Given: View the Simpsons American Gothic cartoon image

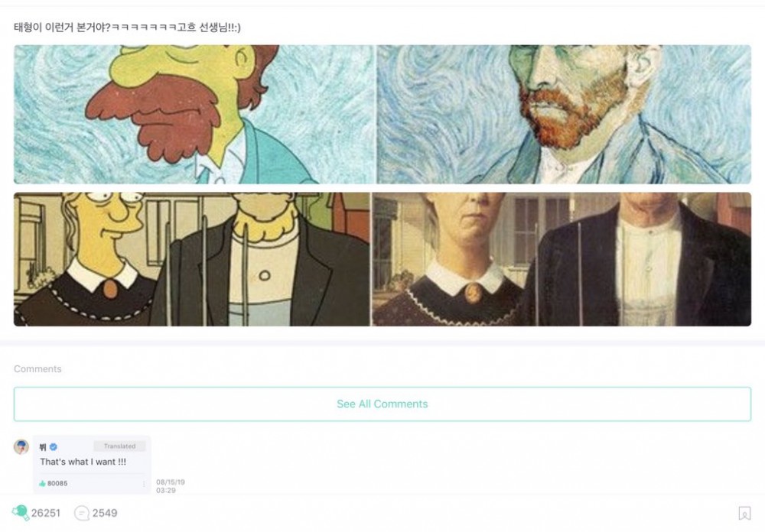Looking at the screenshot, I should coord(192,259).
